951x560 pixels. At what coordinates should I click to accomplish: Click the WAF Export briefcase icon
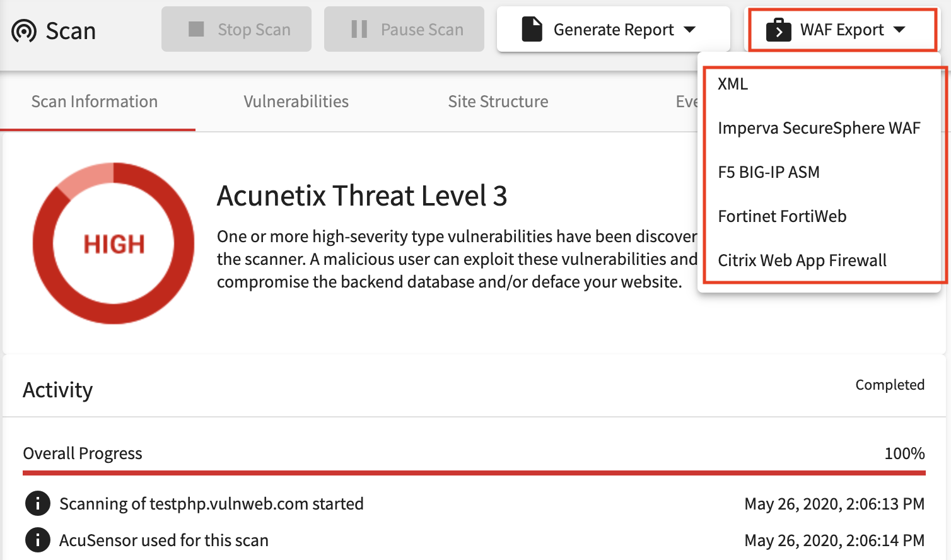tap(778, 30)
